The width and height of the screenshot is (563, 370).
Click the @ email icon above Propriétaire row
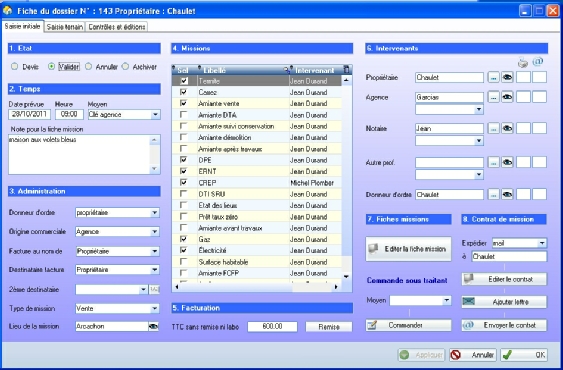click(x=538, y=62)
